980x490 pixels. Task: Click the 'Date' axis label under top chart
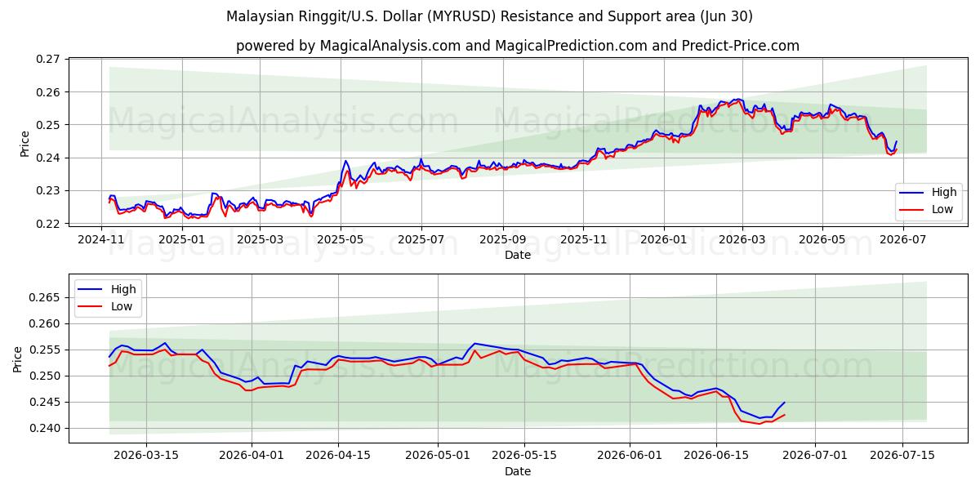point(517,255)
